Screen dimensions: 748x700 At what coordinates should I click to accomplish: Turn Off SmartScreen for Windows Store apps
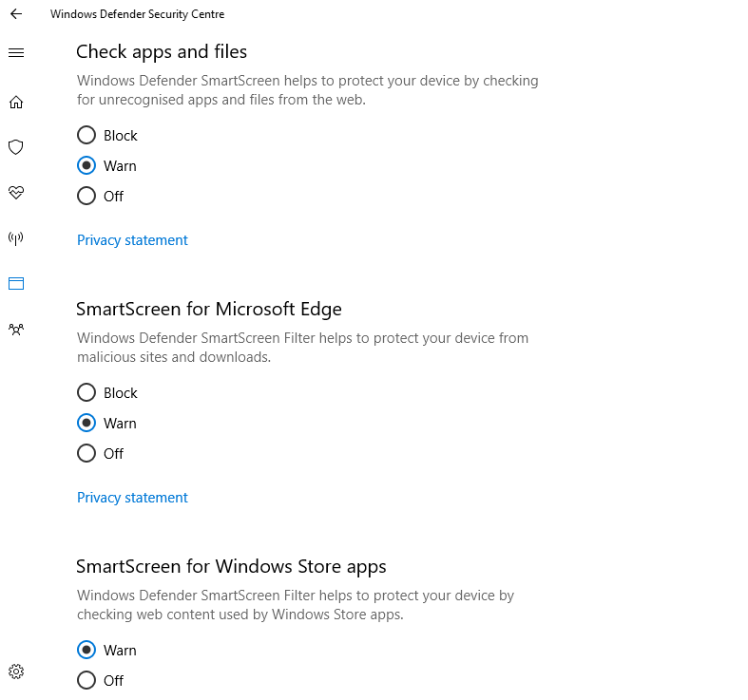pyautogui.click(x=86, y=681)
